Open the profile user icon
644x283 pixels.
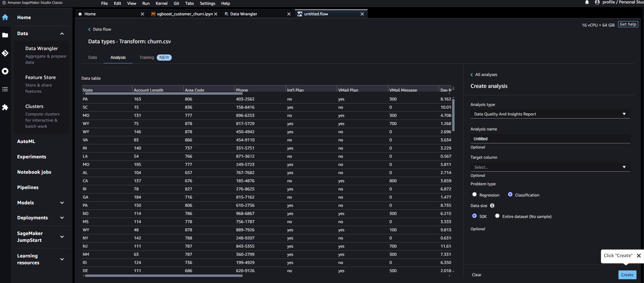pyautogui.click(x=597, y=2)
